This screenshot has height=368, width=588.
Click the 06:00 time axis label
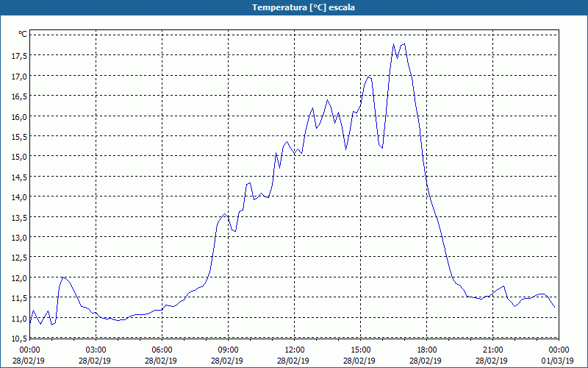(162, 350)
